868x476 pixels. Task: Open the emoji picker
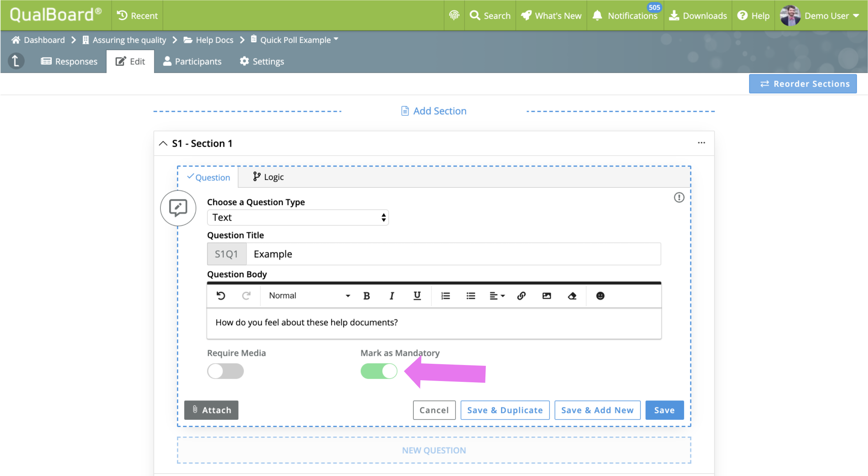tap(600, 296)
